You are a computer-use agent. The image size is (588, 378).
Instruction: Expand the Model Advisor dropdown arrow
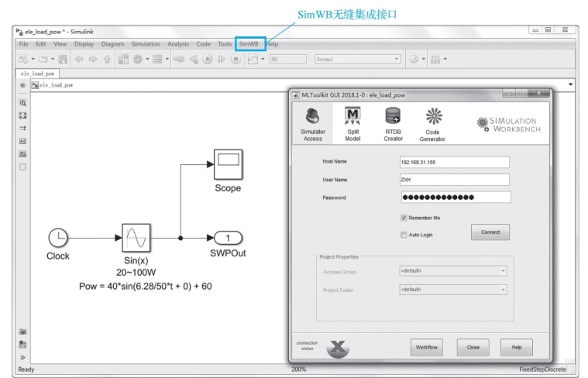[x=423, y=59]
